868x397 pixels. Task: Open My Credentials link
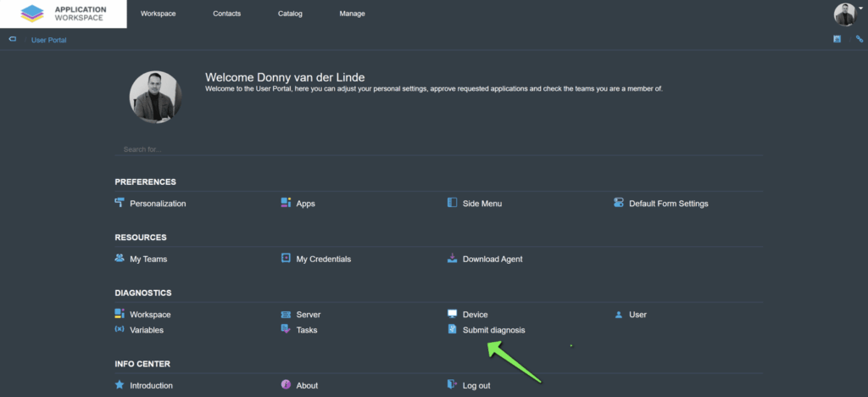click(323, 259)
